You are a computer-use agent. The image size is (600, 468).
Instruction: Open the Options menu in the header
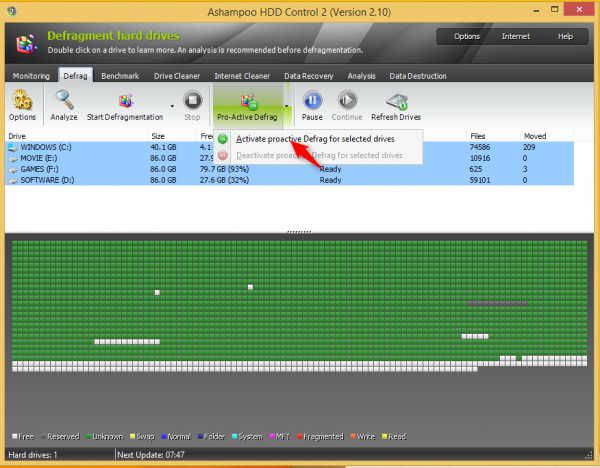click(467, 36)
